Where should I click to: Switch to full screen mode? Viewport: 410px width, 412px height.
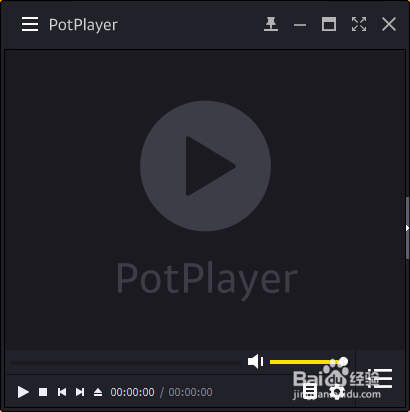tap(359, 24)
